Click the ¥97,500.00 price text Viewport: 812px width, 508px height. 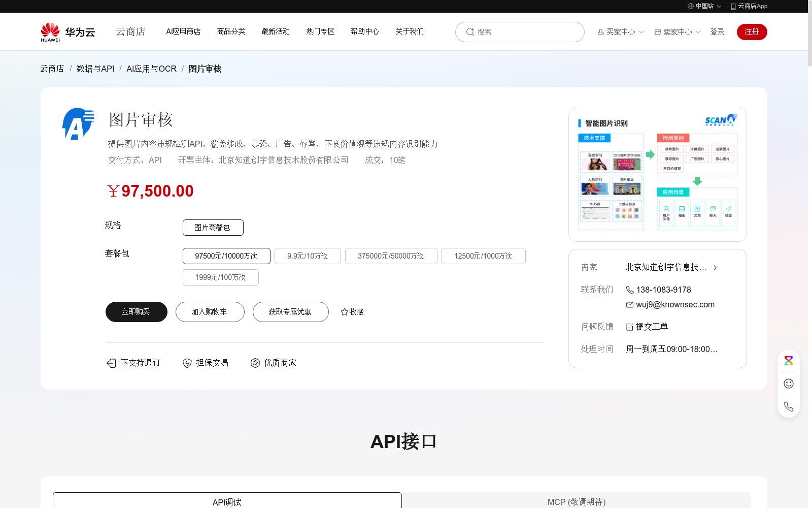(150, 191)
